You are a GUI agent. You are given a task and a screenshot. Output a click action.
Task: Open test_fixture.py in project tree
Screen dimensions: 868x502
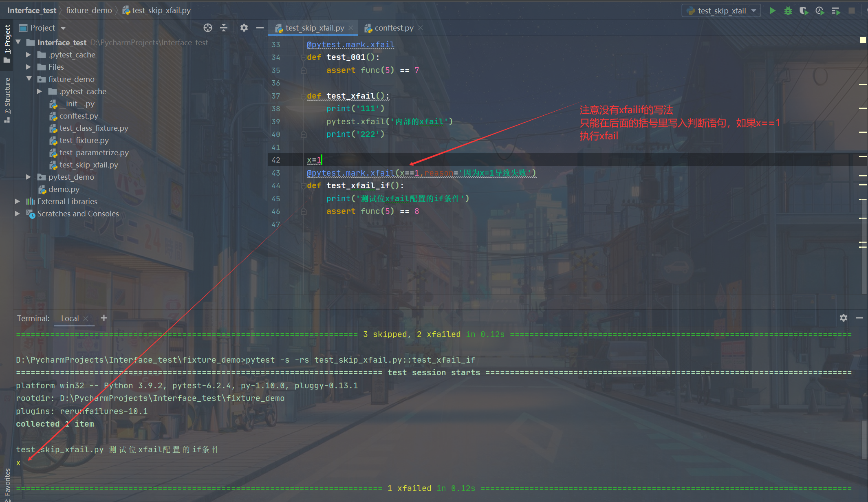point(79,140)
